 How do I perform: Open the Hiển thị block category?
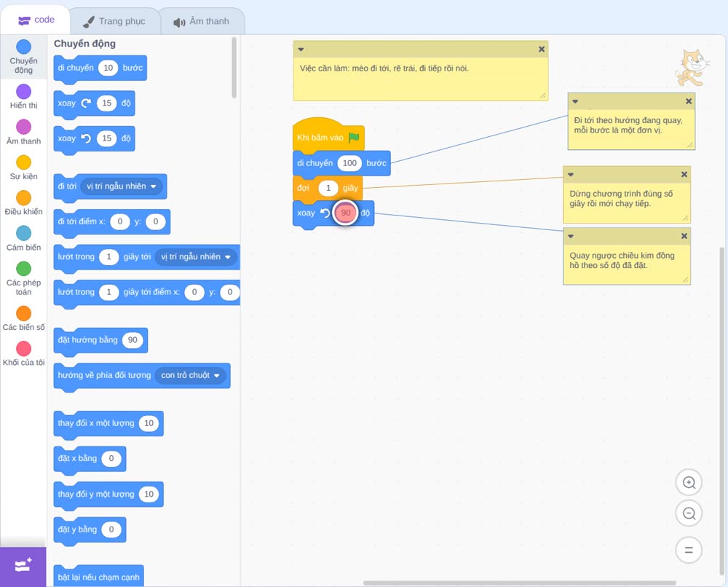(23, 97)
